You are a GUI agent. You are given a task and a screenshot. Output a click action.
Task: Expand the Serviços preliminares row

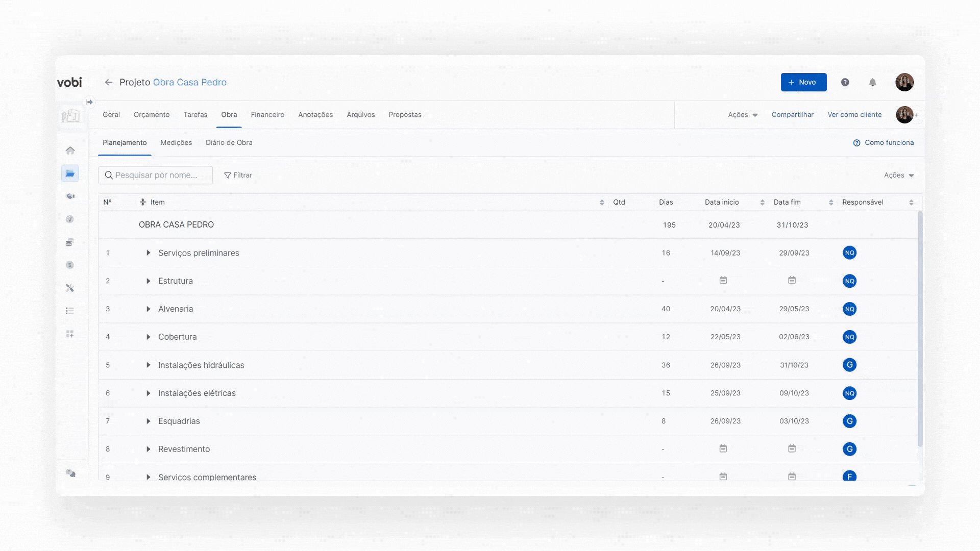coord(148,253)
